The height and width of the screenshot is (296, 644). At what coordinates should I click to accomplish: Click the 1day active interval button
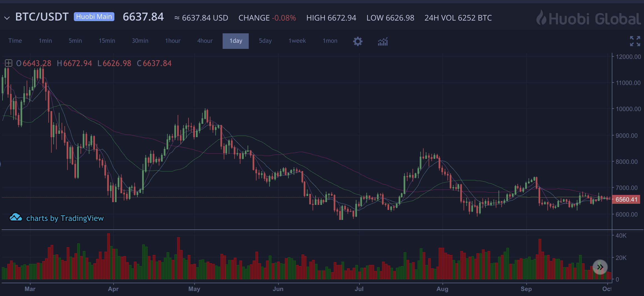(236, 41)
